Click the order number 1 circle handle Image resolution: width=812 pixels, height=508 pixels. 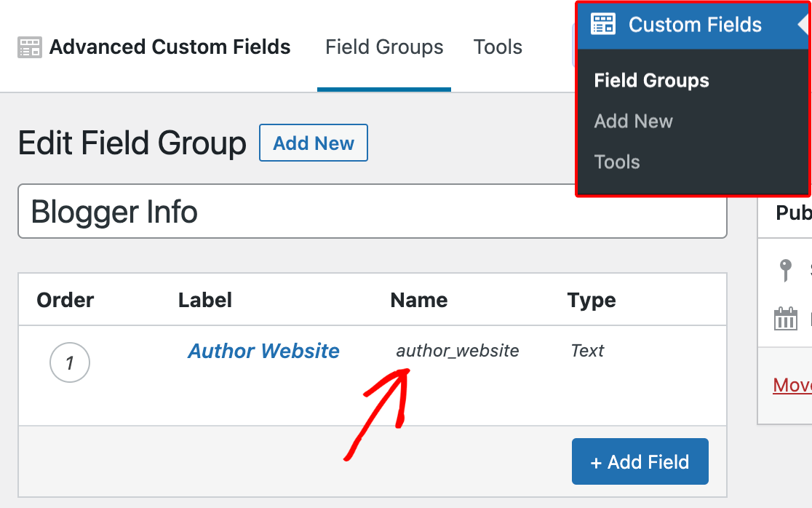[x=70, y=362]
